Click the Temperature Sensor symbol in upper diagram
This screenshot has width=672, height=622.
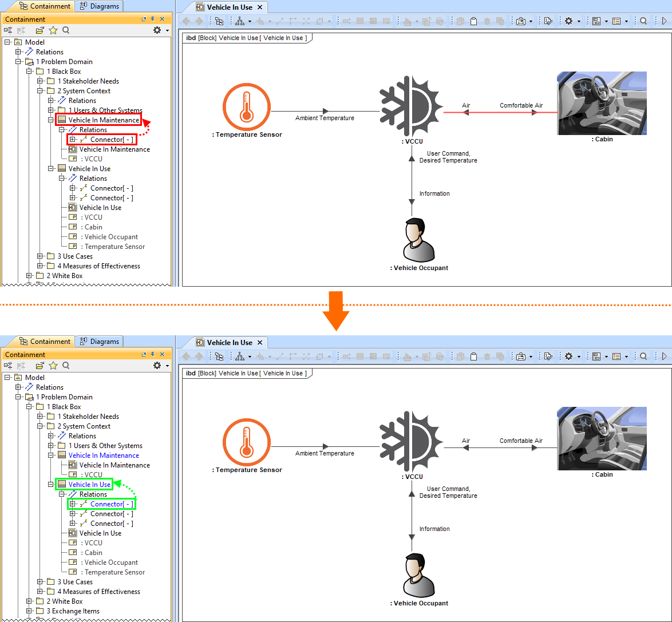(x=246, y=106)
